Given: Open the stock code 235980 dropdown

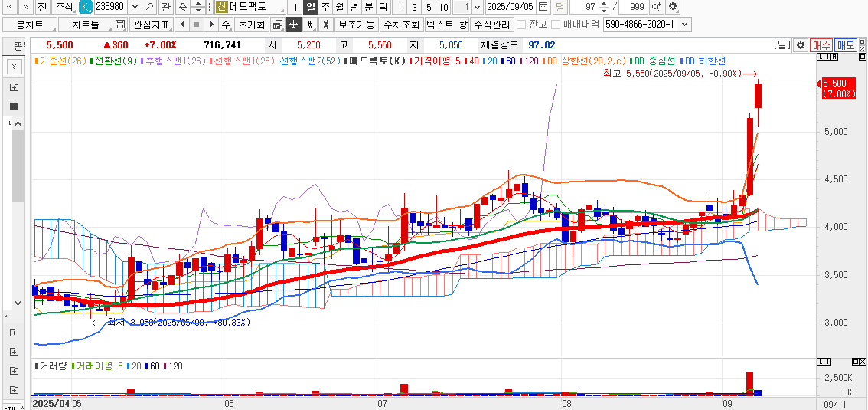Looking at the screenshot, I should [135, 7].
